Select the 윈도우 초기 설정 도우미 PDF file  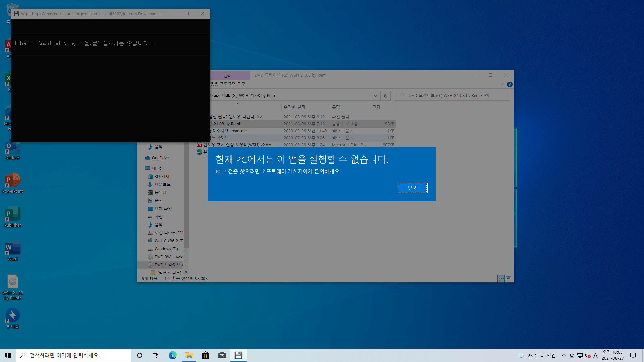296,145
